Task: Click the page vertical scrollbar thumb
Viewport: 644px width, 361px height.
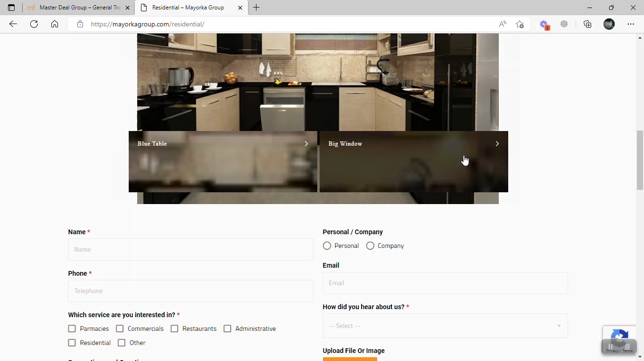Action: click(x=640, y=160)
